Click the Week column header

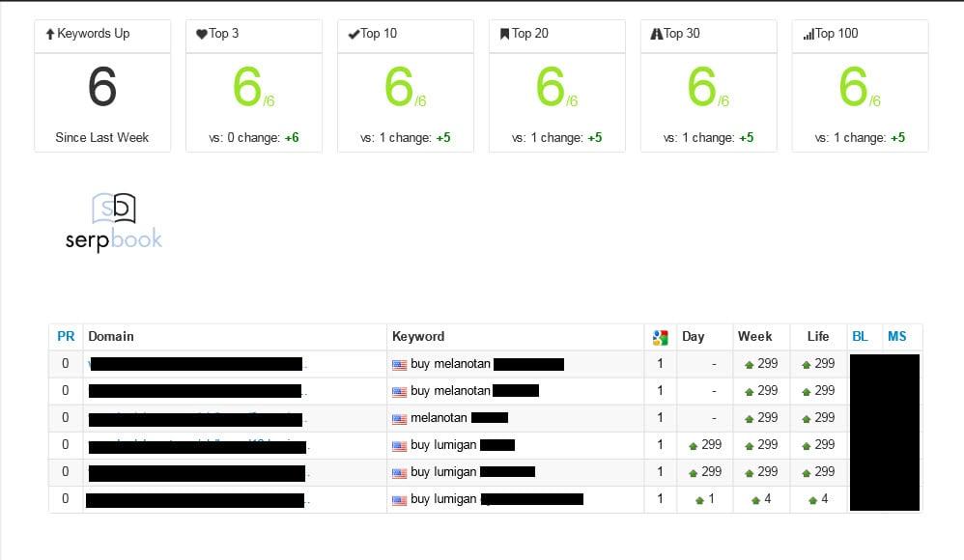point(754,336)
